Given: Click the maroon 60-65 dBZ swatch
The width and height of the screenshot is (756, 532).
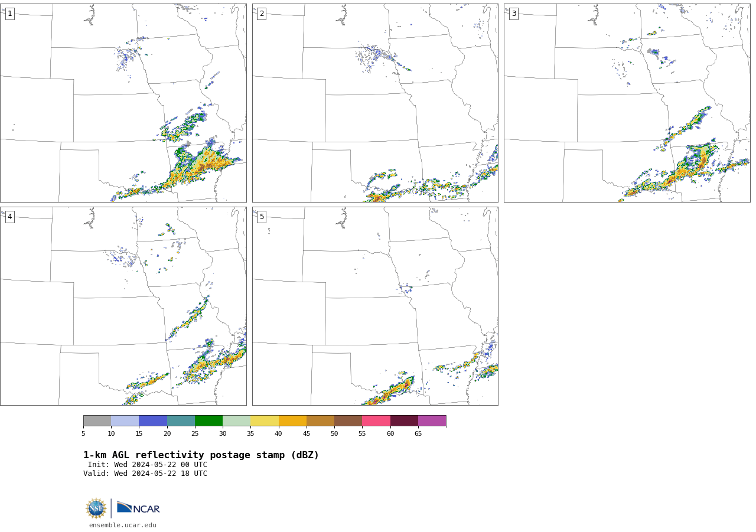Looking at the screenshot, I should [x=404, y=420].
